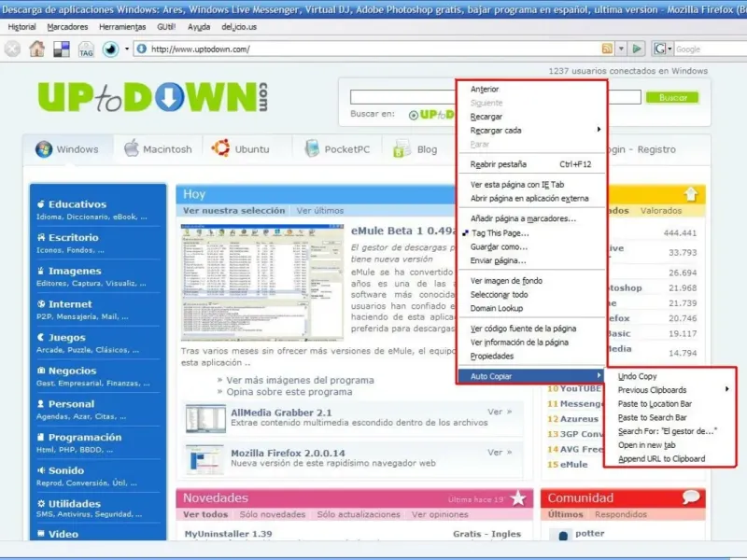Open the address bar history dropdown
The width and height of the screenshot is (747, 560).
click(x=621, y=49)
